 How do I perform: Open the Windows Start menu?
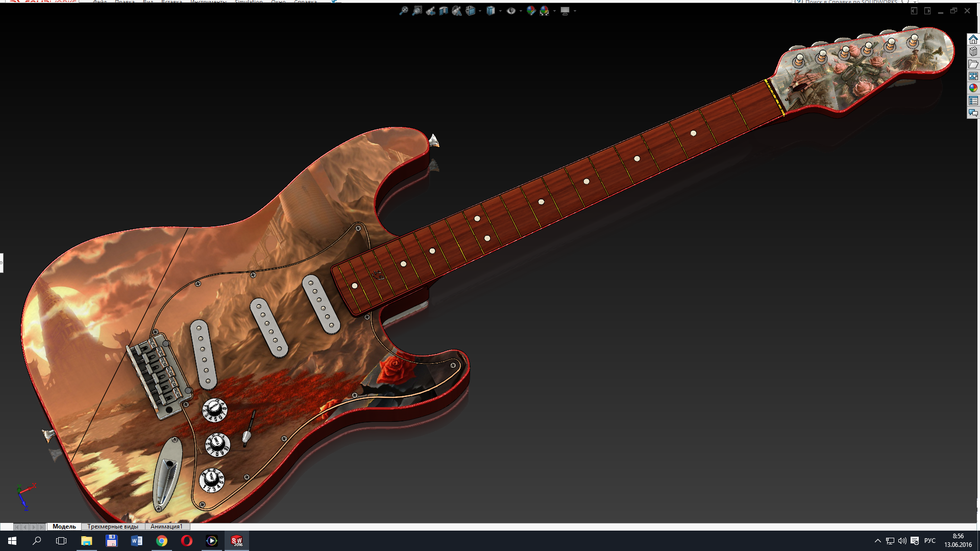pyautogui.click(x=12, y=541)
